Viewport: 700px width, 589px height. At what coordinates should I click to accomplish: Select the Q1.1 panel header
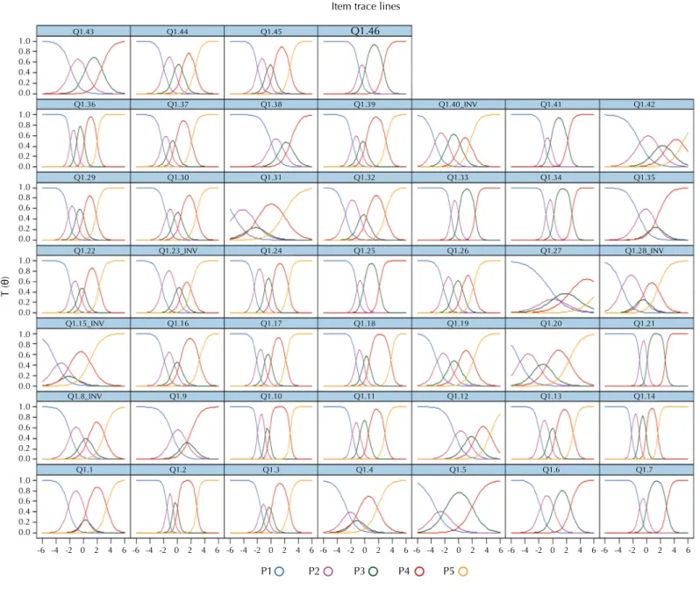[x=83, y=470]
